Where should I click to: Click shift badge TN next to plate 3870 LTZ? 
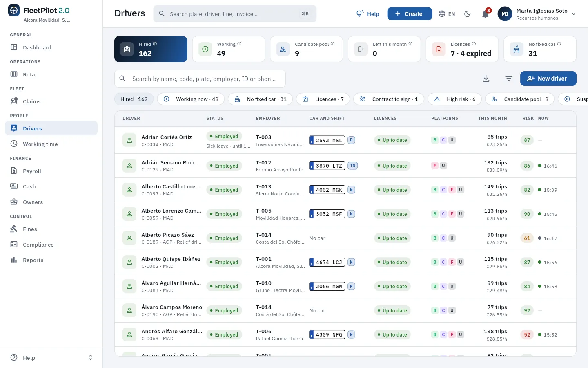[x=353, y=166]
